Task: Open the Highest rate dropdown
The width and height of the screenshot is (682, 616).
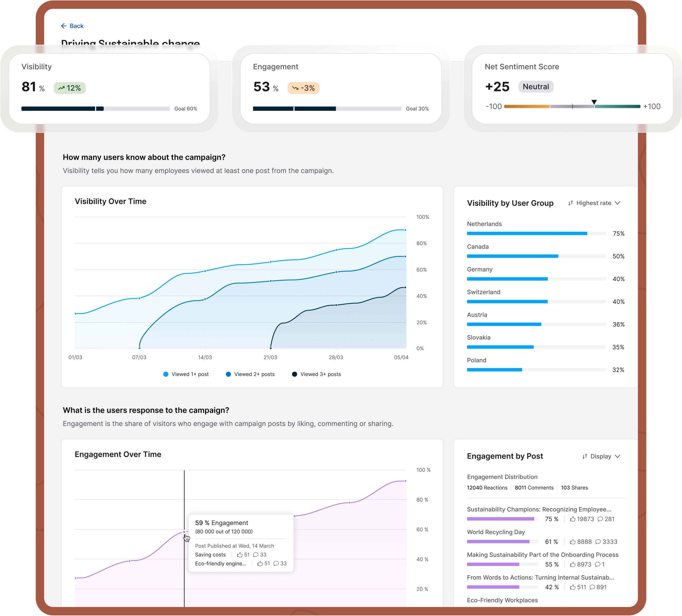Action: 594,203
